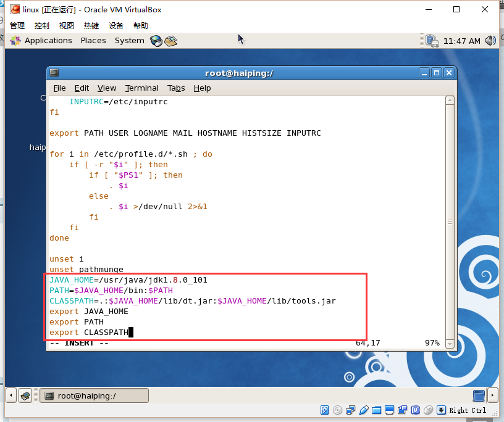Click the "unset pathmunge" line
This screenshot has width=504, height=422.
pyautogui.click(x=86, y=269)
